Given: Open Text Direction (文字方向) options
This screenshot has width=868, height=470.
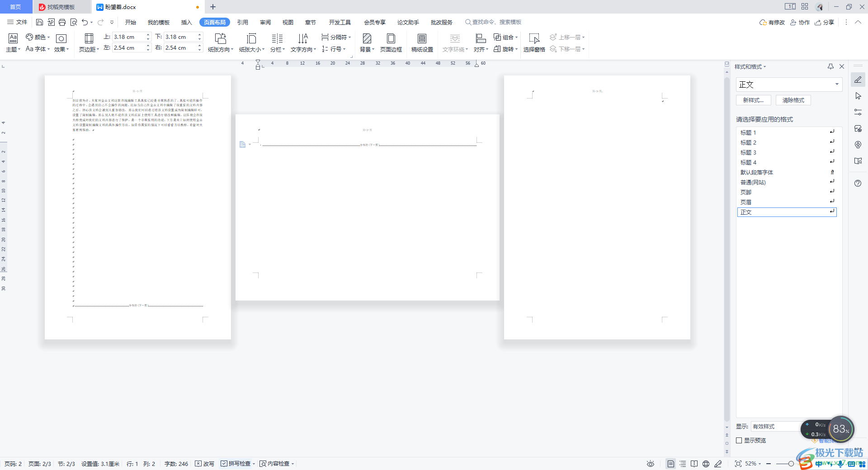Looking at the screenshot, I should coord(303,43).
